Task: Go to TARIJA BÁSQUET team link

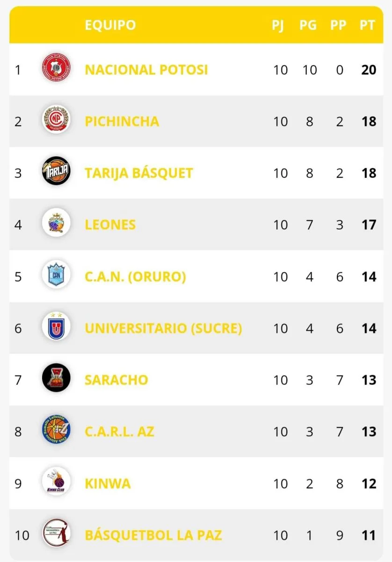Action: coord(138,173)
